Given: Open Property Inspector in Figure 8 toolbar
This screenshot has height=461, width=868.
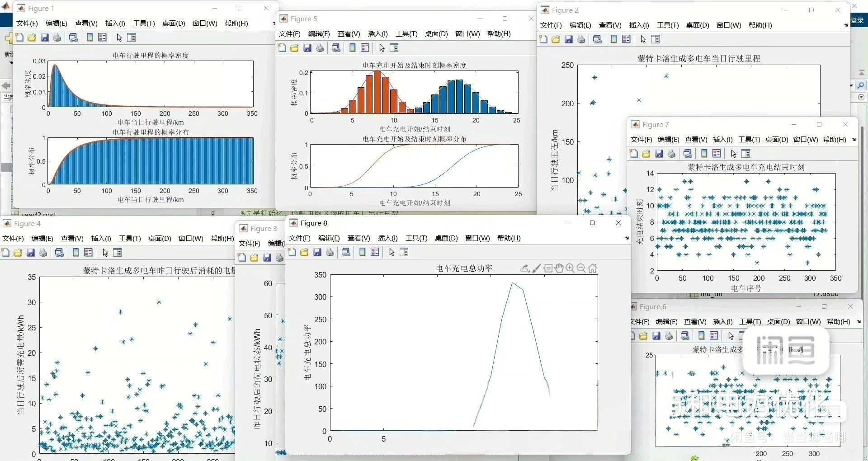Looking at the screenshot, I should pos(404,252).
